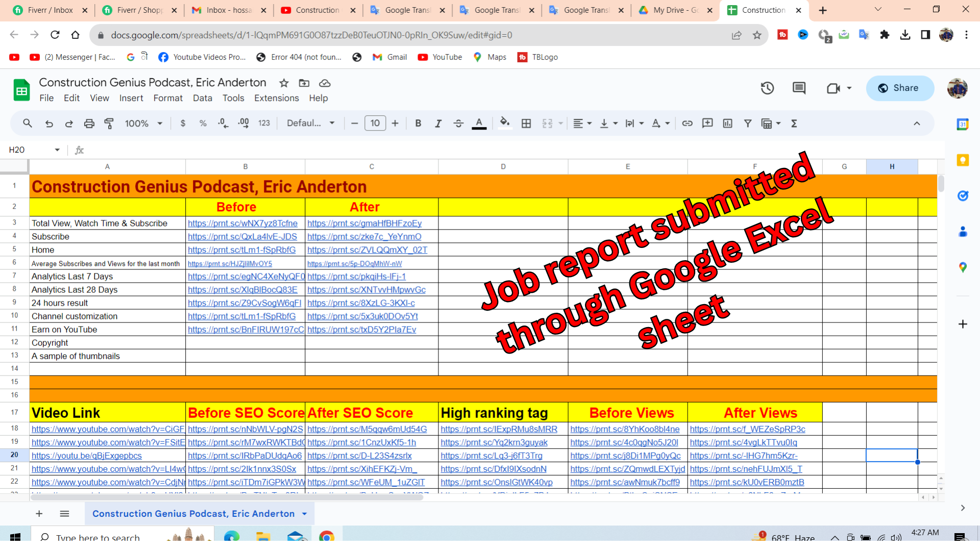
Task: Open the Extensions menu
Action: [x=277, y=98]
